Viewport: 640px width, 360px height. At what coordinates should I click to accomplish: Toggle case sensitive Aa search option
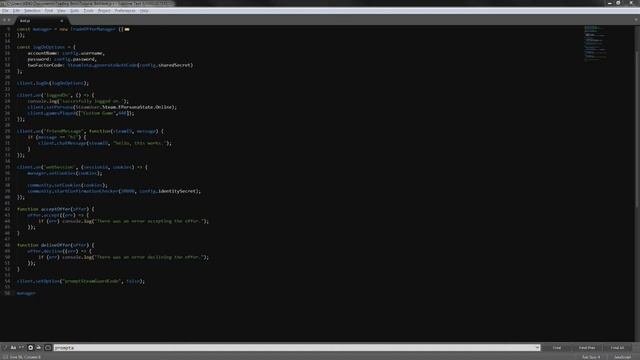click(x=13, y=348)
